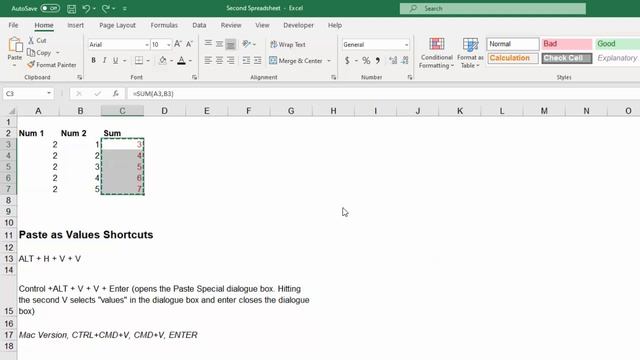Switch to the Developer tab

(298, 25)
